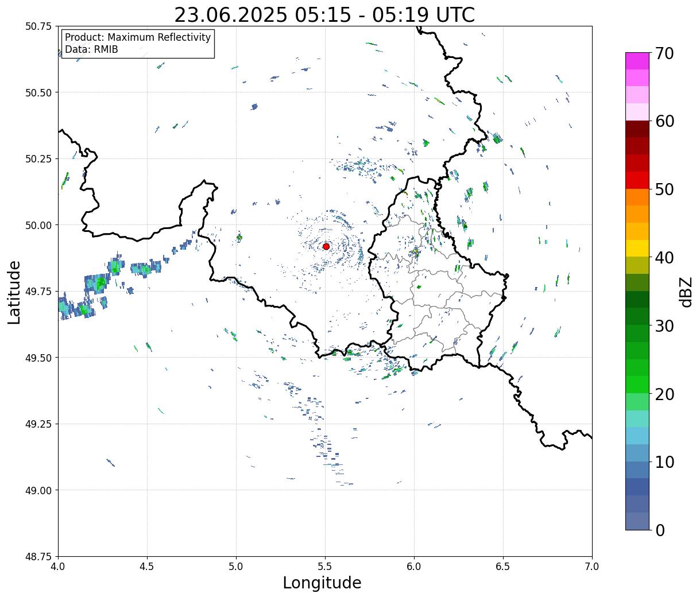Click the dark red swatch just below 60 dBZ
700x597 pixels.
coord(637,129)
